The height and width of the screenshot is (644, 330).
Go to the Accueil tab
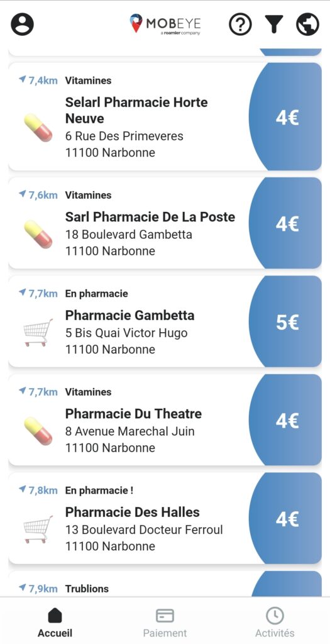55,622
